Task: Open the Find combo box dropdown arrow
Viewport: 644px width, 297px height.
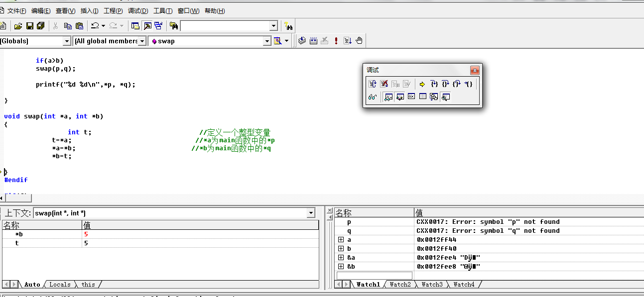Action: tap(273, 26)
